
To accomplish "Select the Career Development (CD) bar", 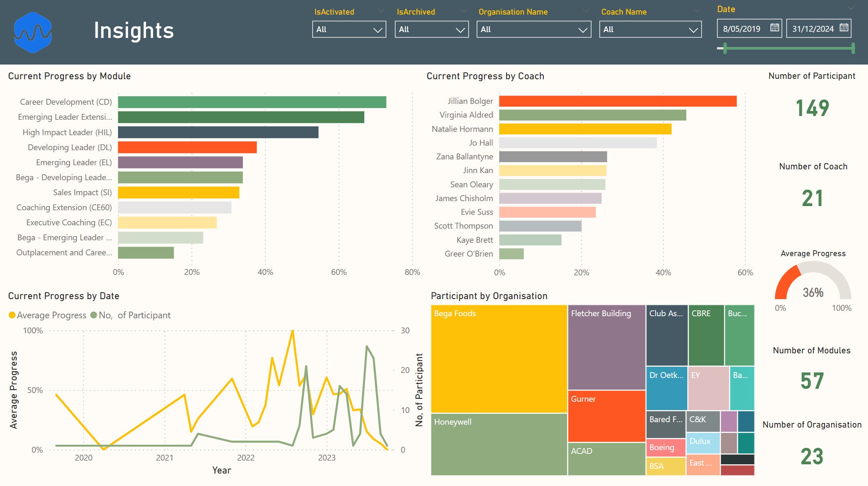I will [250, 101].
